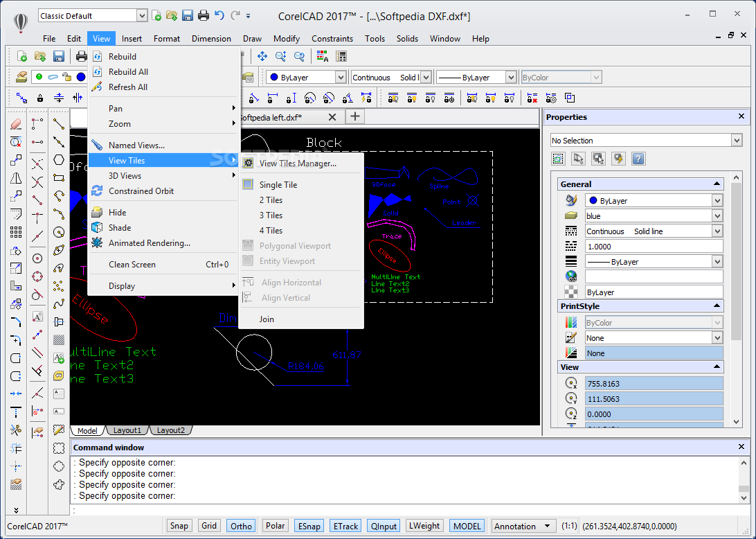Collapse the PrintStyle section
This screenshot has width=756, height=539.
(x=717, y=306)
